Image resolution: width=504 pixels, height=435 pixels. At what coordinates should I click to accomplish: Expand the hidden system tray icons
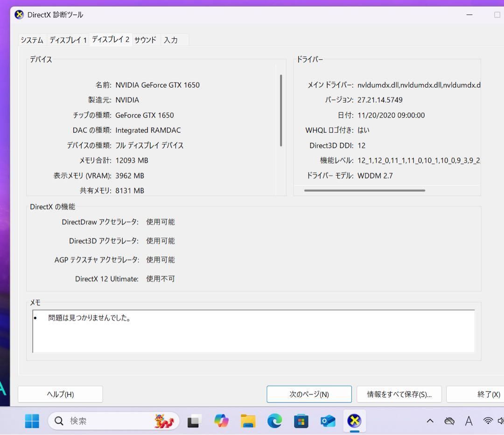430,421
